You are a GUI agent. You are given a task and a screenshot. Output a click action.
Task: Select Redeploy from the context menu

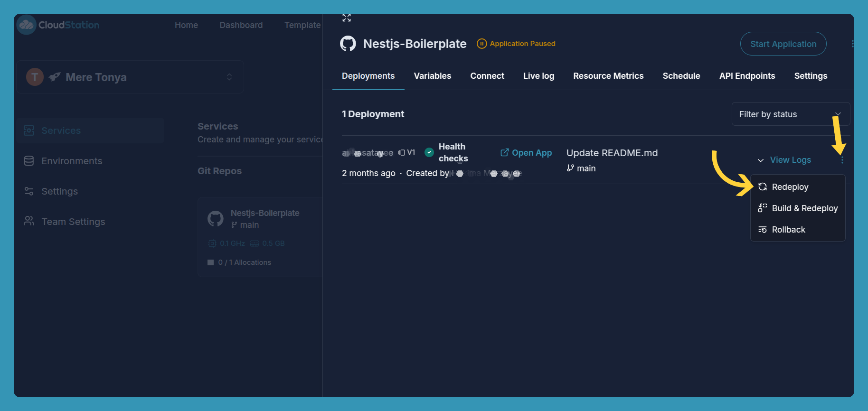pyautogui.click(x=798, y=187)
